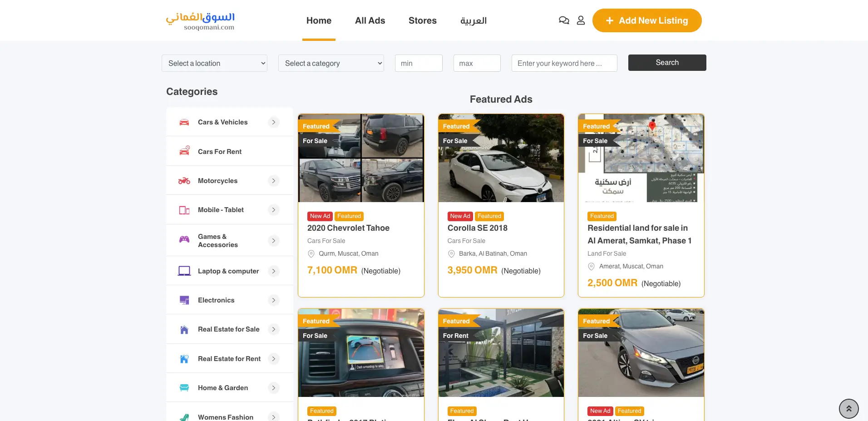Select the Cars For Rent category

[x=229, y=151]
